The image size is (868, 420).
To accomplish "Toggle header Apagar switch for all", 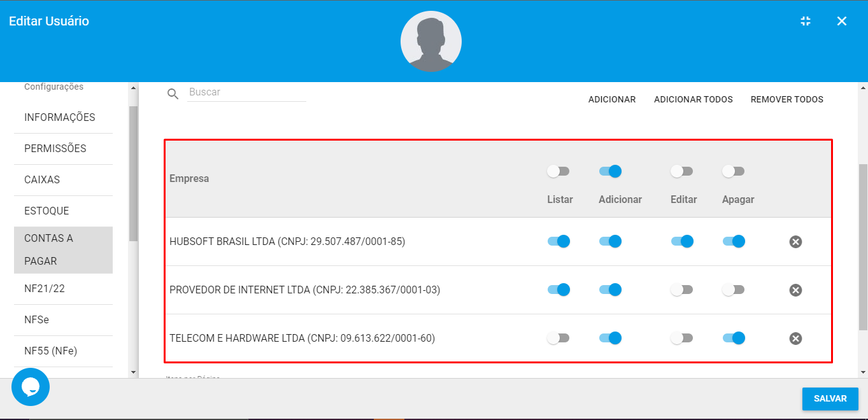I will click(734, 171).
